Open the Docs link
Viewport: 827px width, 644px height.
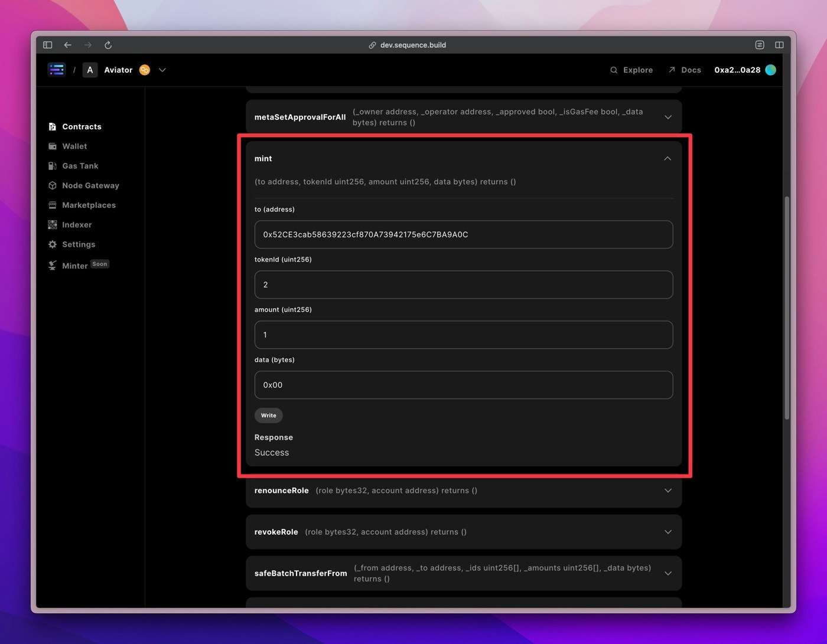point(685,70)
